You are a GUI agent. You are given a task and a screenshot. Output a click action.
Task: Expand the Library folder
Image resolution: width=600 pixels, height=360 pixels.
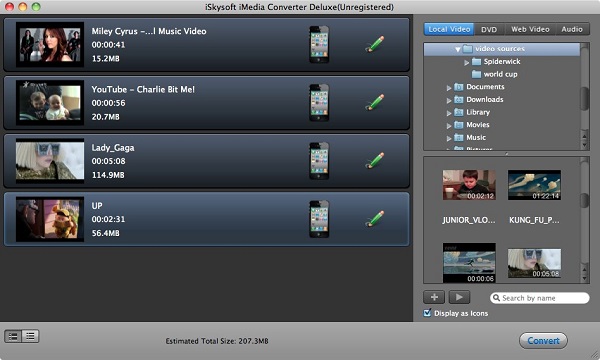point(449,113)
